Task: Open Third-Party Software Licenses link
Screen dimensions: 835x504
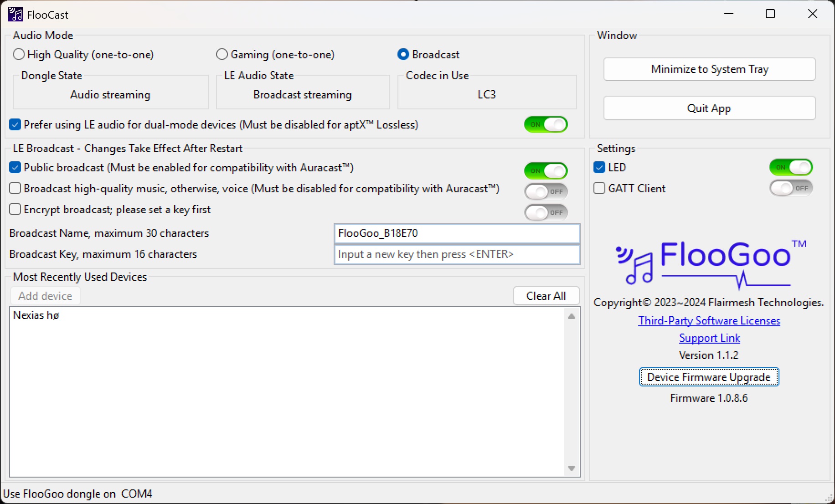Action: tap(709, 321)
